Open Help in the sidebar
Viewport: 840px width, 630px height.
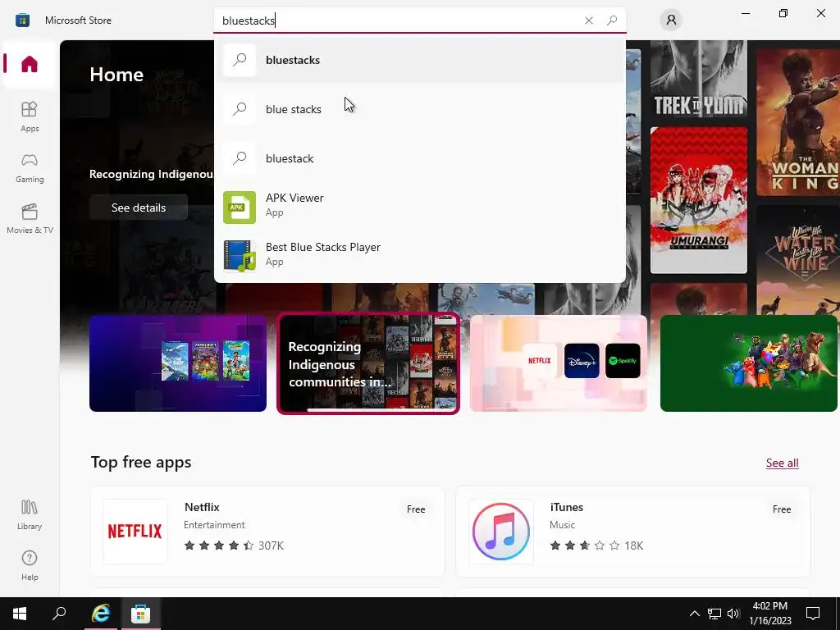coord(30,565)
